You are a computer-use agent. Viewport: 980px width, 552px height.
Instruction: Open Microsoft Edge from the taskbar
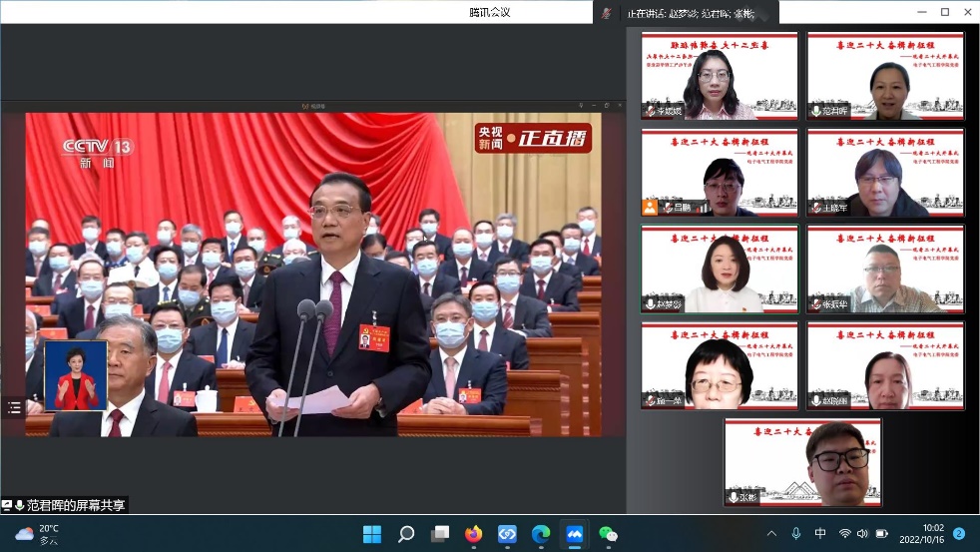(540, 534)
